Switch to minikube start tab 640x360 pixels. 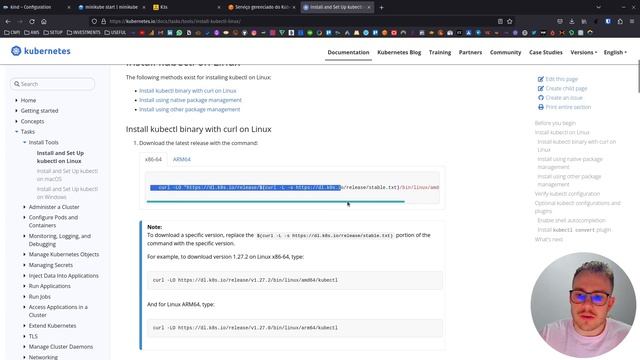[x=111, y=7]
